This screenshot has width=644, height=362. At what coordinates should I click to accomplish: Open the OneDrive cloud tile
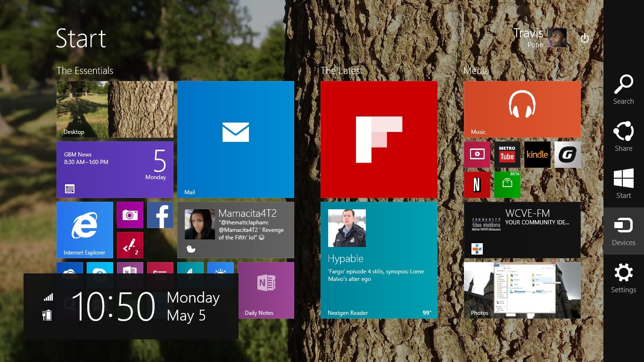click(70, 268)
